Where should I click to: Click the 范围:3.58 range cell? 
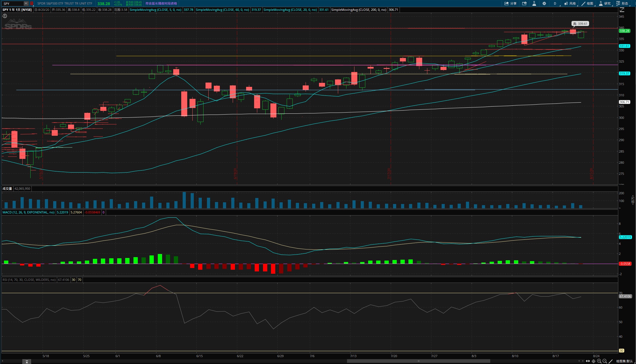pyautogui.click(x=121, y=10)
